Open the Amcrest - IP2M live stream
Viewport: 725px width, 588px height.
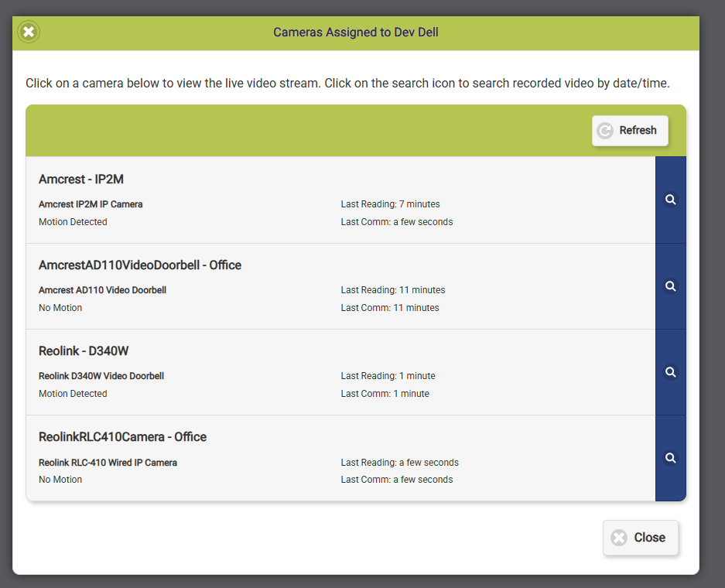coord(81,179)
